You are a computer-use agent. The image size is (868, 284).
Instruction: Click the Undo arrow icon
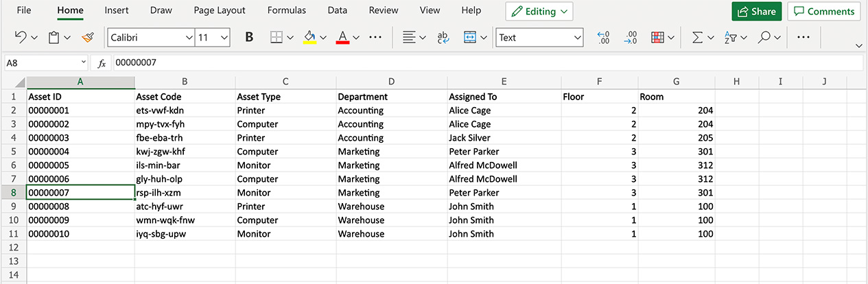coord(21,38)
